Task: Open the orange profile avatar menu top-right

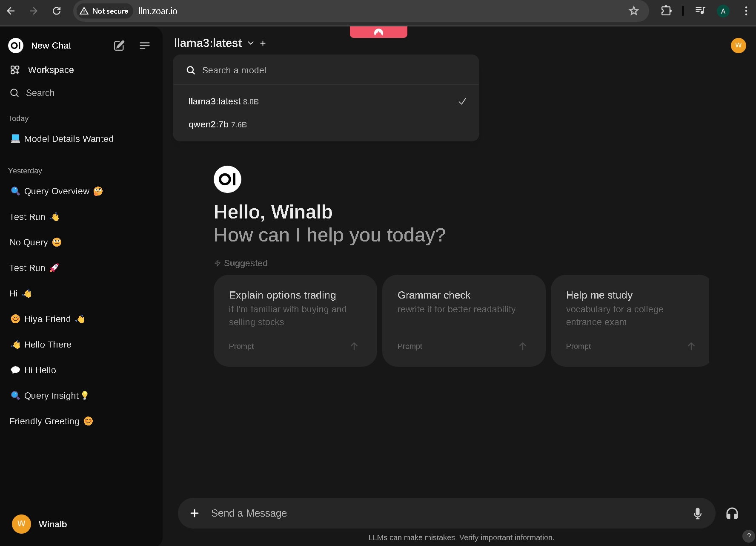Action: (738, 46)
